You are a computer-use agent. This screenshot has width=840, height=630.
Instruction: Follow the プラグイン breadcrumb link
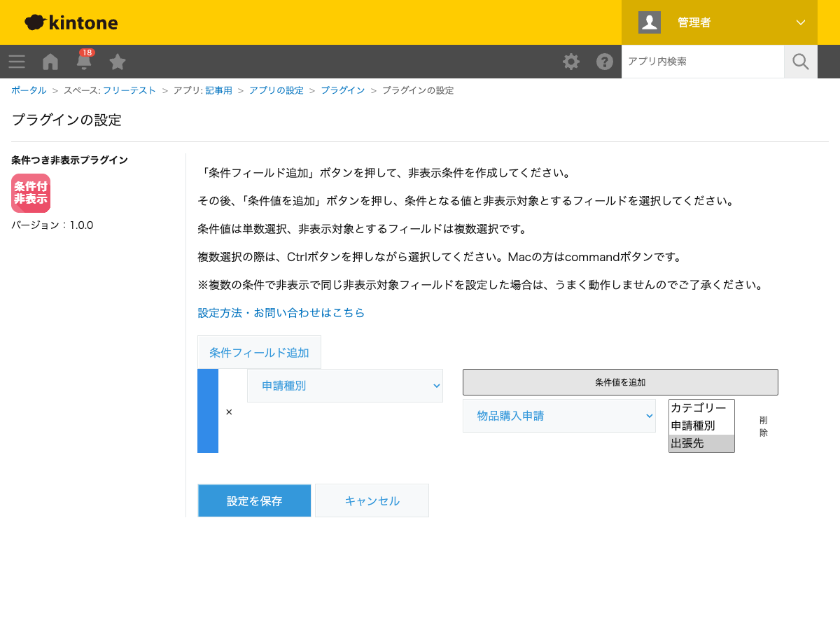coord(343,90)
